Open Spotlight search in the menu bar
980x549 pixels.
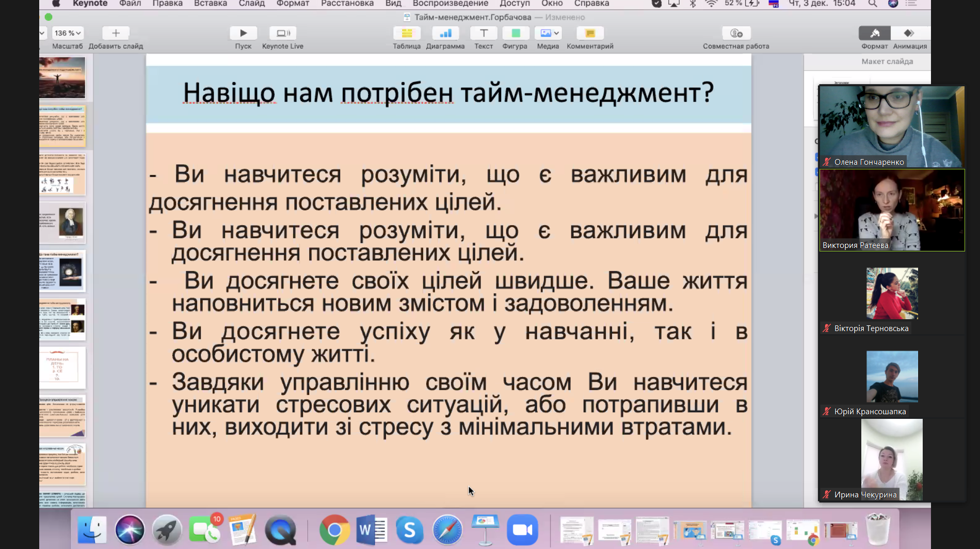(873, 4)
